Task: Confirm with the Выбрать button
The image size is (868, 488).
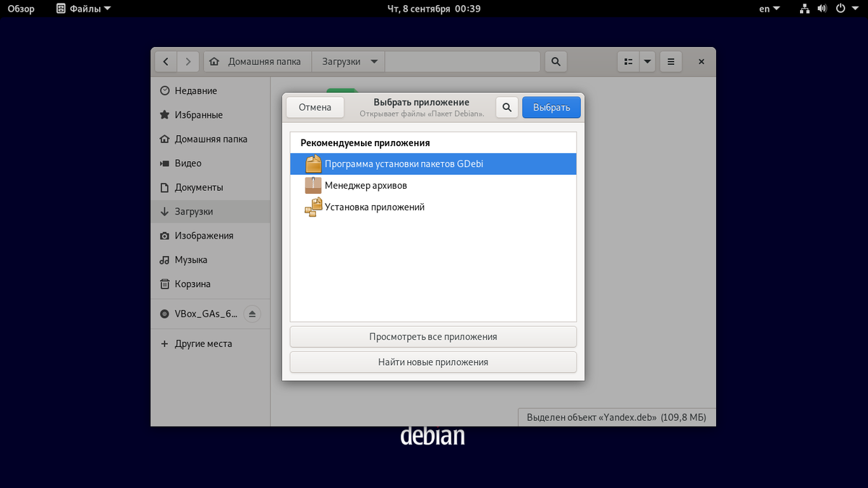Action: click(551, 107)
